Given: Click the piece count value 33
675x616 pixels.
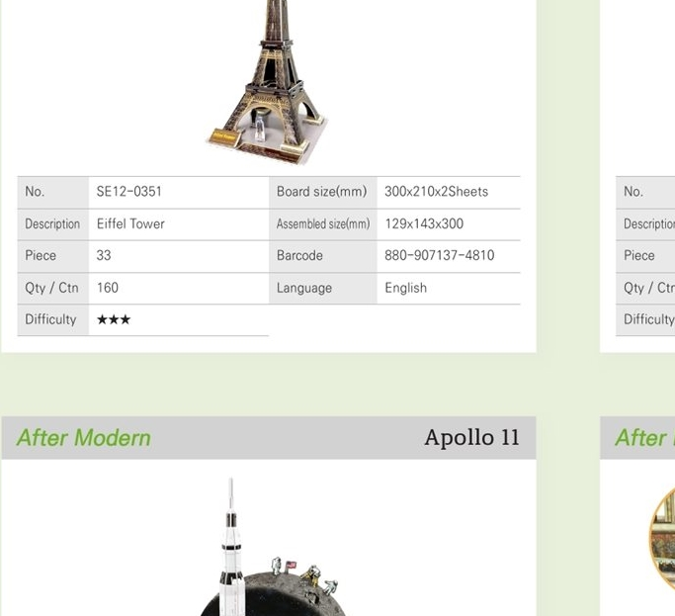Looking at the screenshot, I should [104, 255].
